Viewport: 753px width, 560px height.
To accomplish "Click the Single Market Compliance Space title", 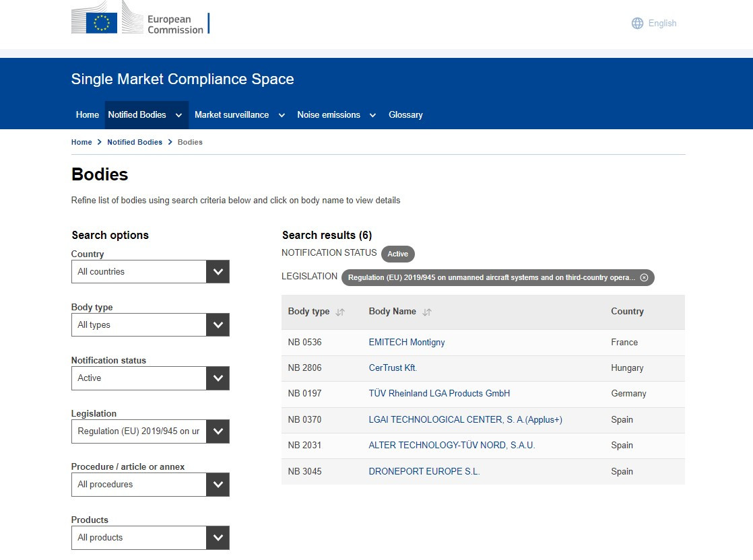I will (183, 79).
